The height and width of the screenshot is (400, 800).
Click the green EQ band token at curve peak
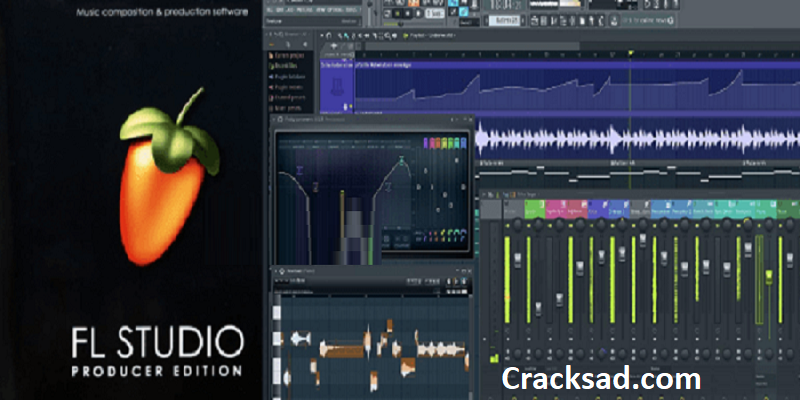(402, 161)
